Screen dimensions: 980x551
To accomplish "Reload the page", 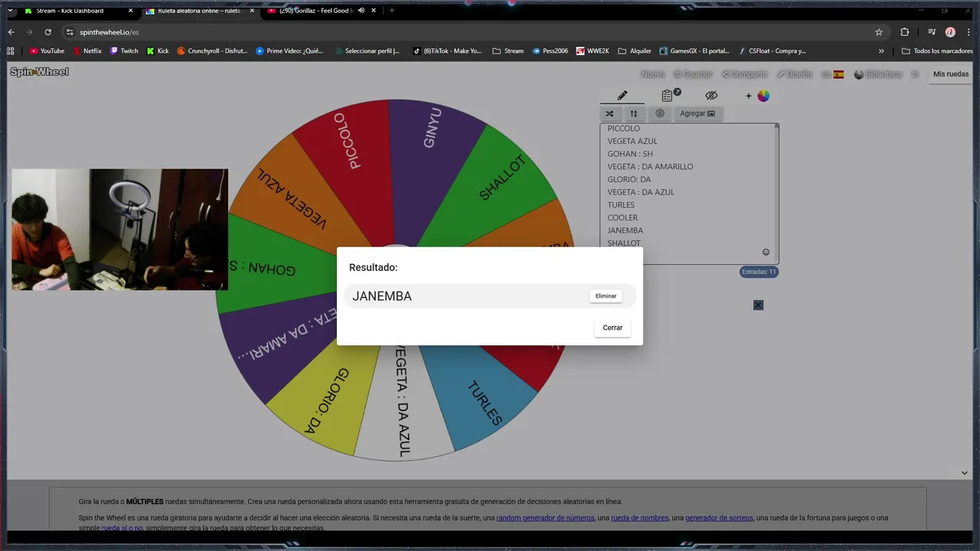I will tap(47, 32).
